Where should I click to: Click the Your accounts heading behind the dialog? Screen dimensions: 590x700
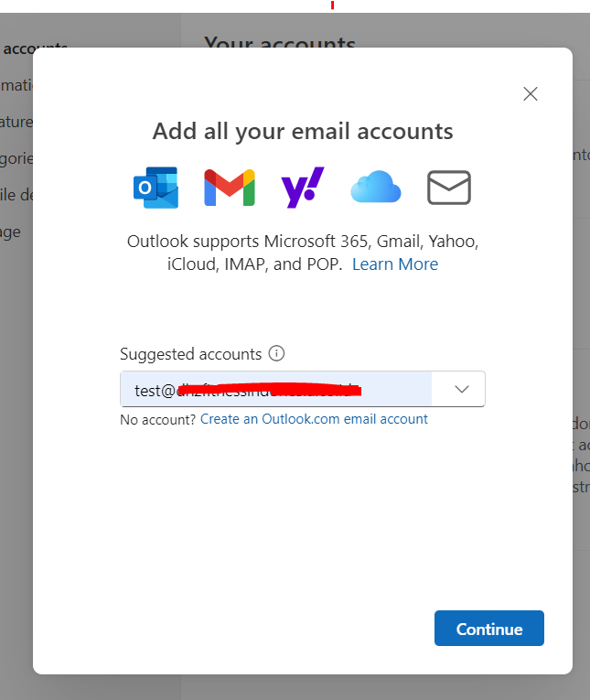(280, 42)
